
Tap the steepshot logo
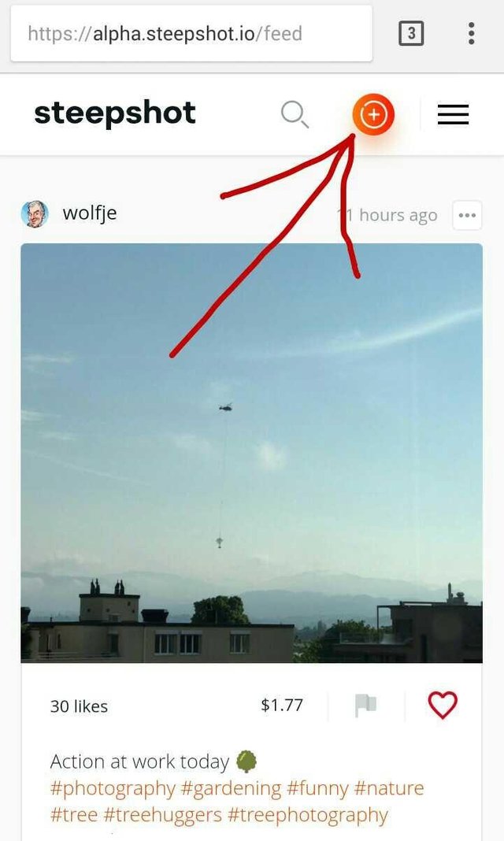click(115, 113)
